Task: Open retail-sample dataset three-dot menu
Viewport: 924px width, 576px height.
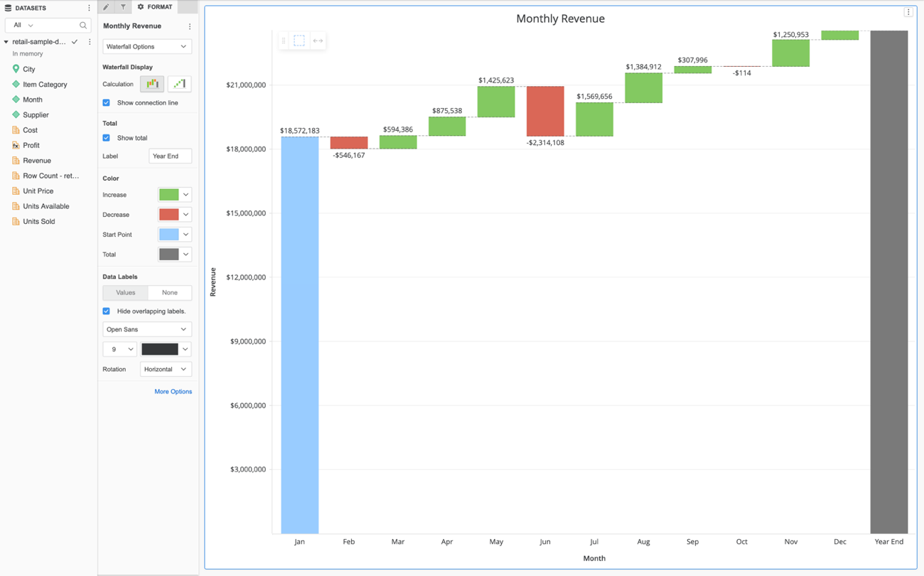Action: click(90, 42)
